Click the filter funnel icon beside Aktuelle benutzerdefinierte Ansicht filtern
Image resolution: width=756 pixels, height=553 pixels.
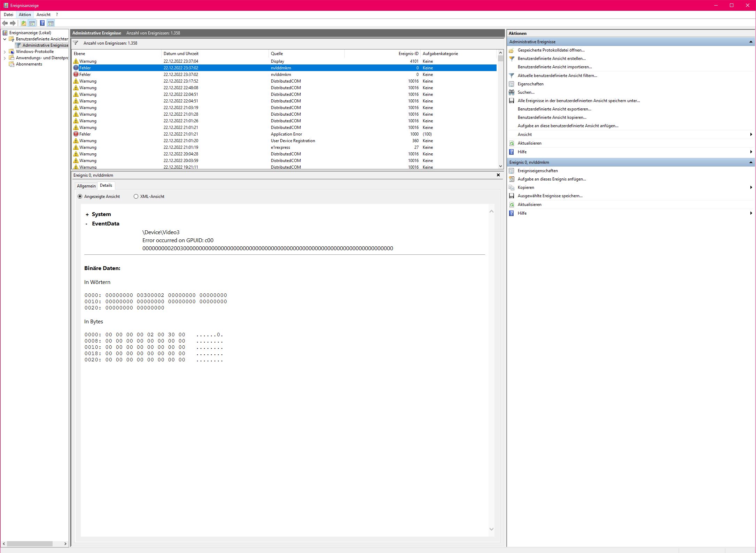coord(512,76)
